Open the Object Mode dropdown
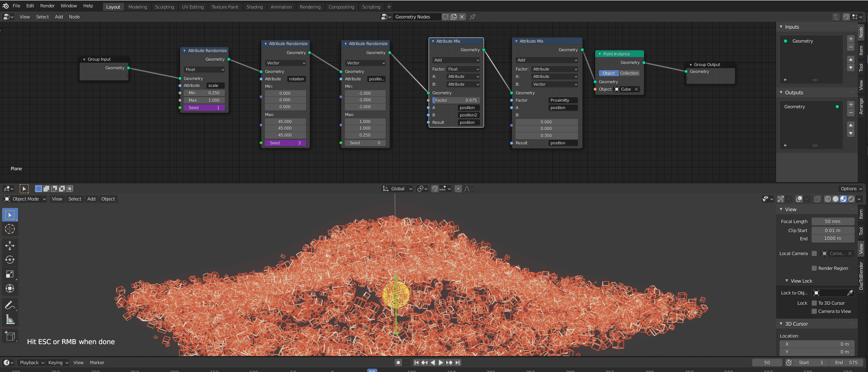The image size is (868, 372). click(x=25, y=199)
